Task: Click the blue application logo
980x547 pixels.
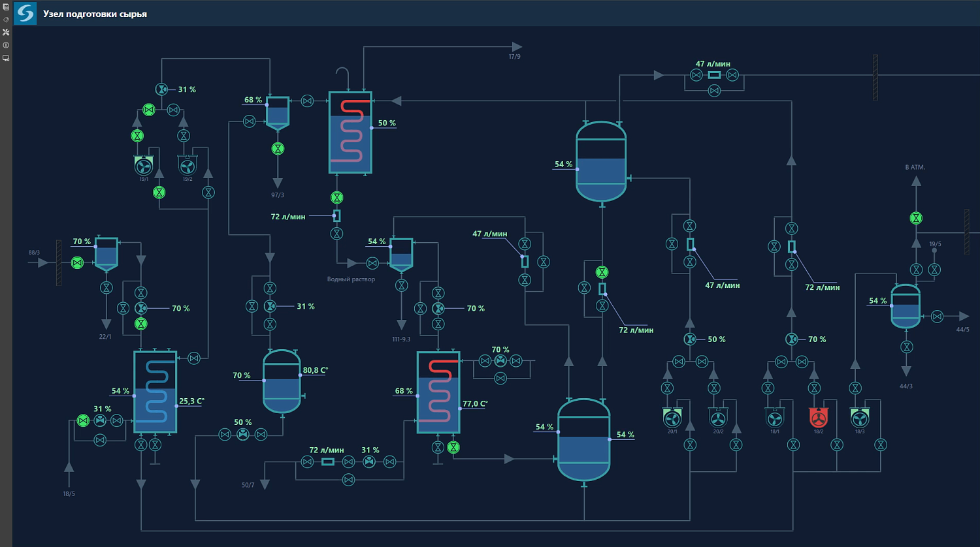Action: tap(25, 13)
